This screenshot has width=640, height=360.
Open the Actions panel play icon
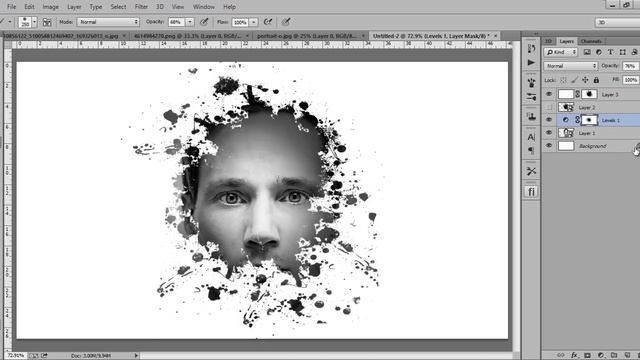(x=531, y=62)
